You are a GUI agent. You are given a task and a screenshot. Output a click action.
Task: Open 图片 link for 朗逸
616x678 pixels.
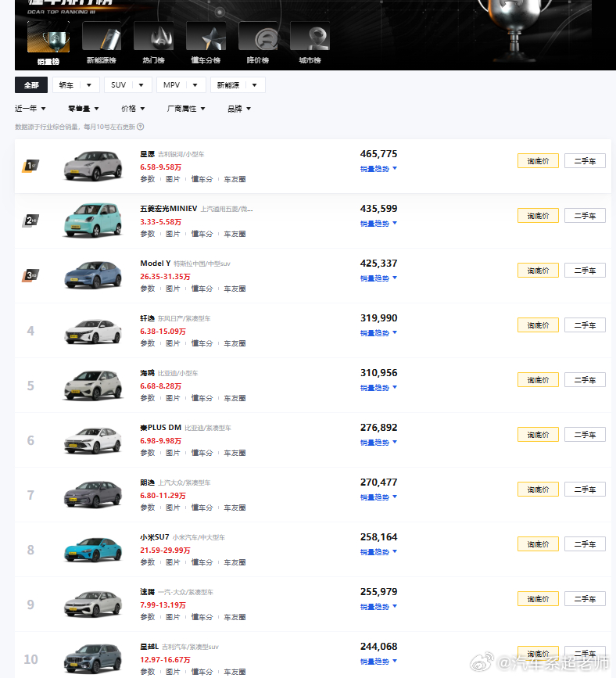click(x=173, y=508)
